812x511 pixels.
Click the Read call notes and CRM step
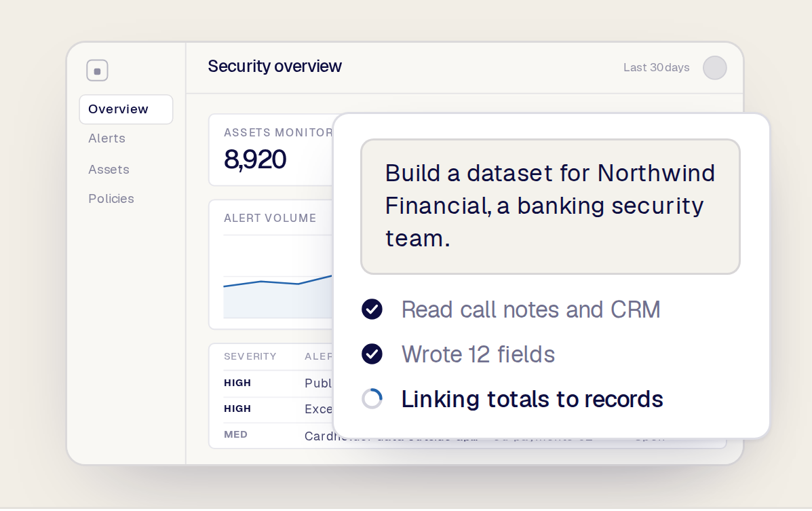pyautogui.click(x=530, y=309)
